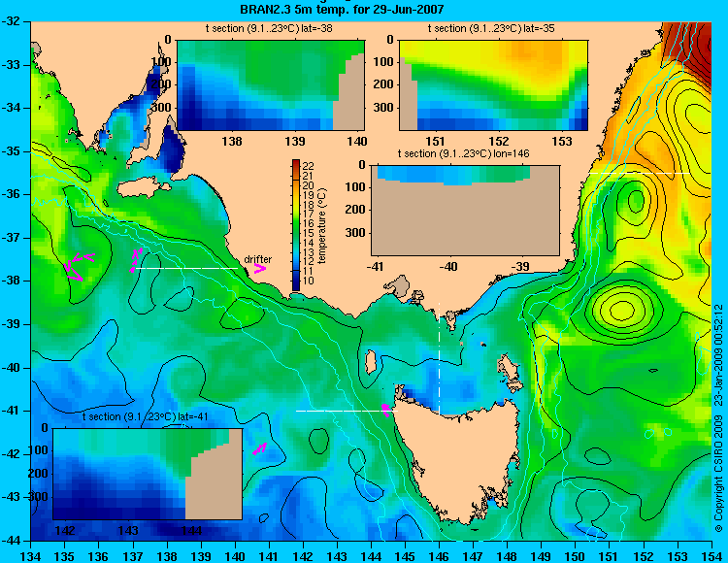Click the white dashed section line at latitude -35
The height and width of the screenshot is (563, 728).
pyautogui.click(x=640, y=173)
